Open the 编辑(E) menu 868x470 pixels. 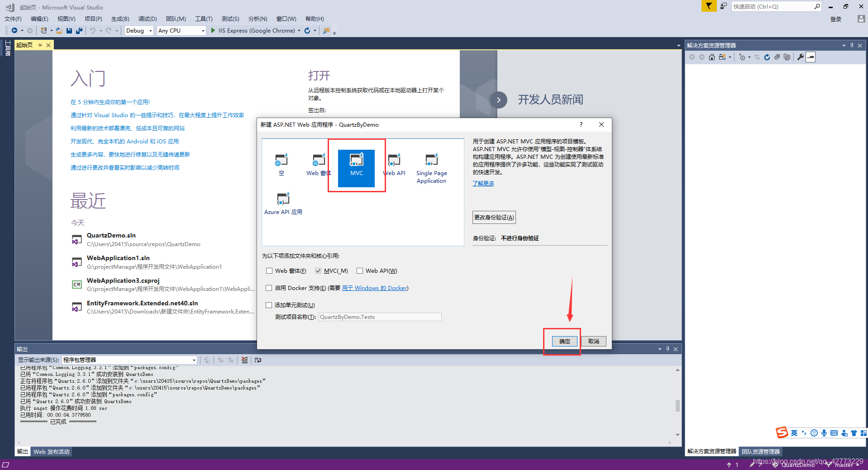click(x=39, y=19)
